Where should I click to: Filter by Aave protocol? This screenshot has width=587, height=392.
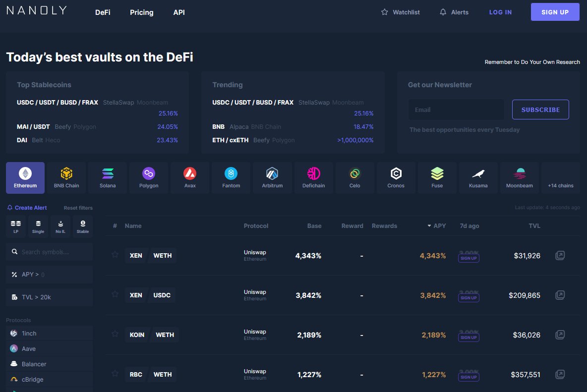(x=49, y=348)
